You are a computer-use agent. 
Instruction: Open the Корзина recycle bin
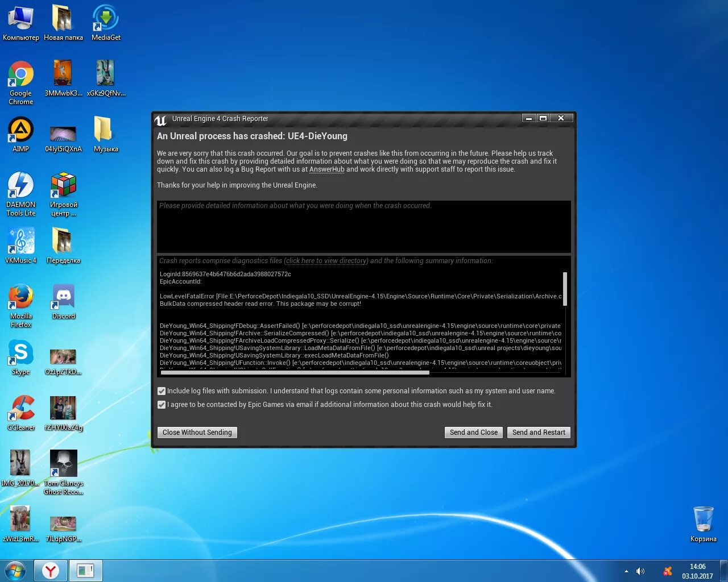(x=704, y=523)
